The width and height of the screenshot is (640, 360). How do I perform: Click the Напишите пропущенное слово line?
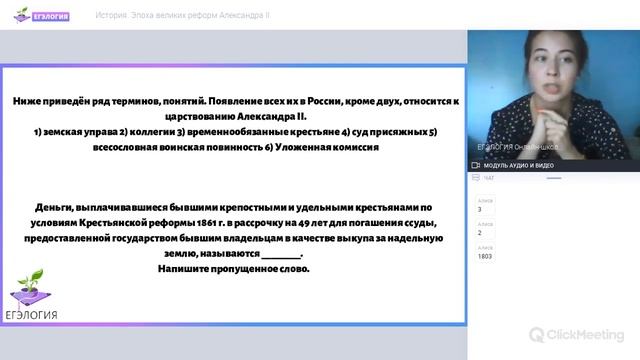point(233,269)
